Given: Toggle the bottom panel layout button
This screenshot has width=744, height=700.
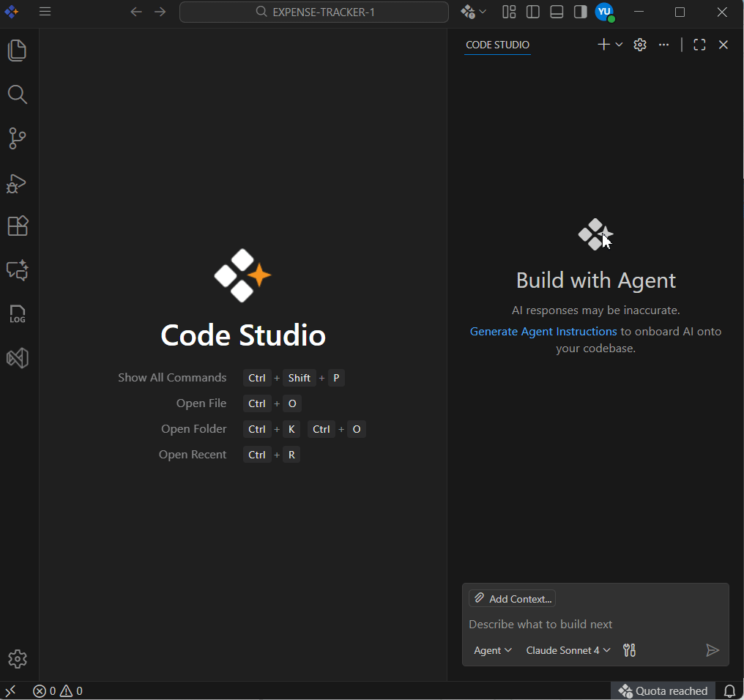Looking at the screenshot, I should [557, 12].
